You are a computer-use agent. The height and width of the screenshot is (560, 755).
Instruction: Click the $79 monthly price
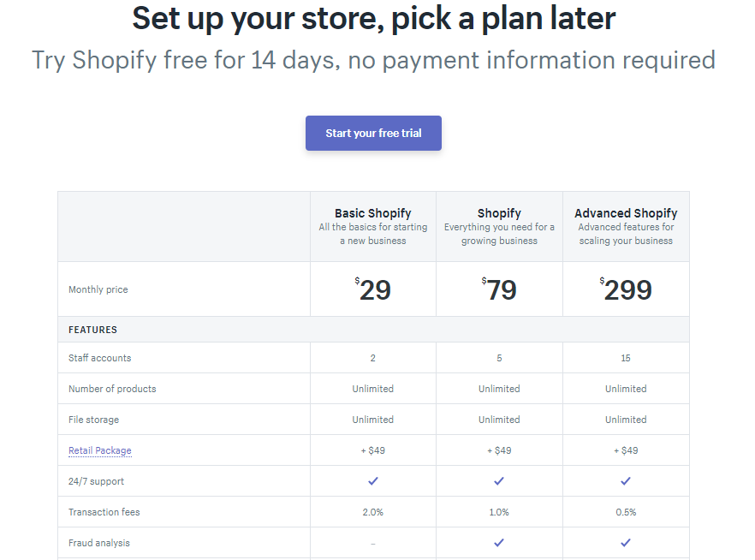pos(499,289)
